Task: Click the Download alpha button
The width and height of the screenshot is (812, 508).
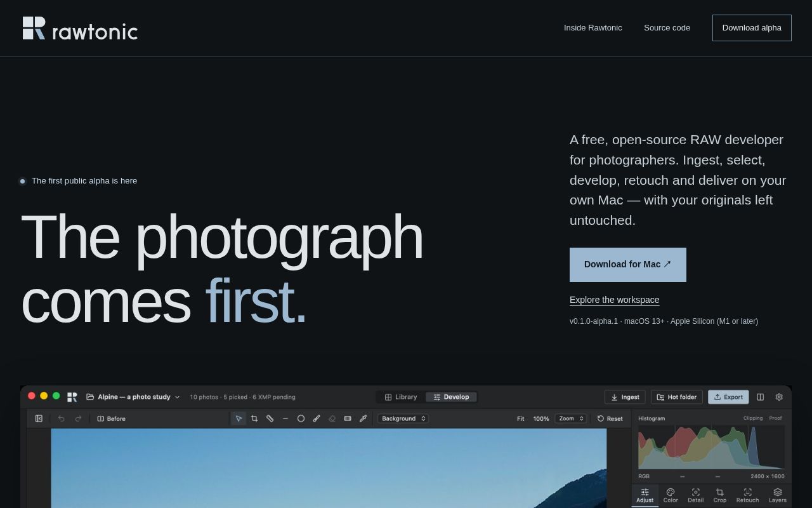Action: (752, 28)
